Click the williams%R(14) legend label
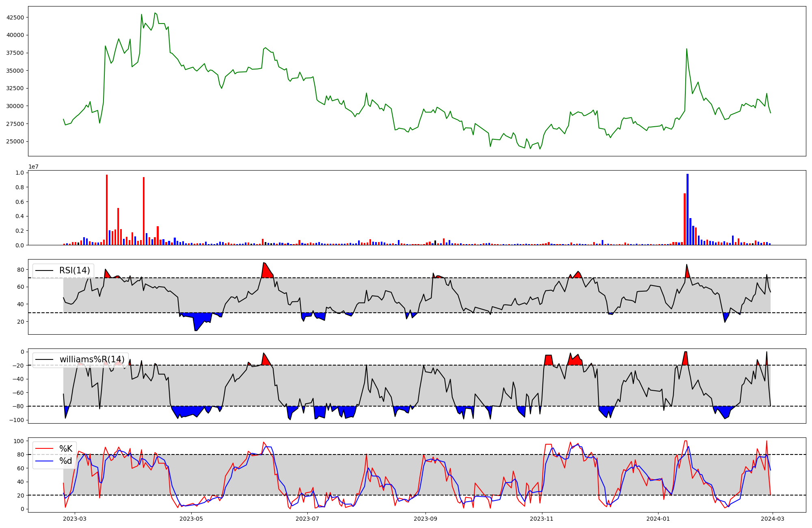 92,359
